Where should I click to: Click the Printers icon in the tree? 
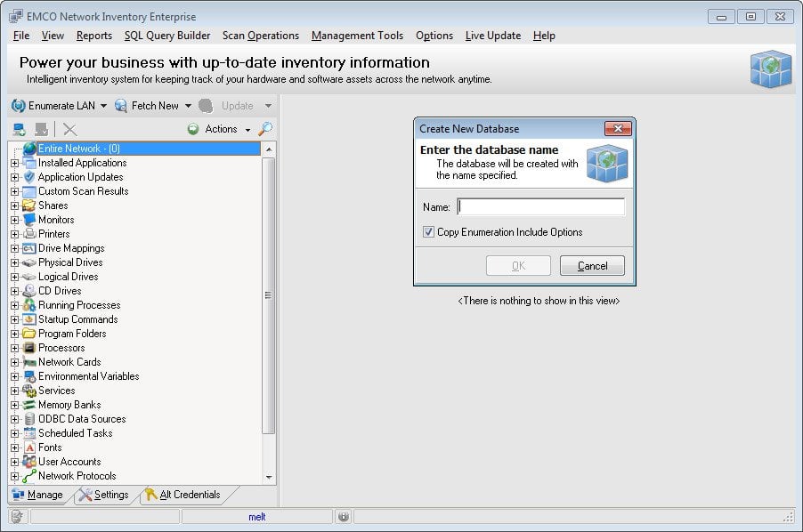pos(30,233)
